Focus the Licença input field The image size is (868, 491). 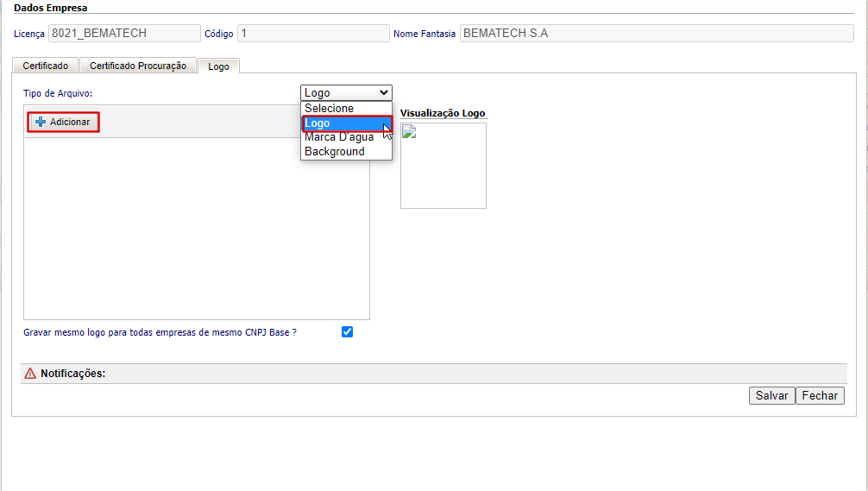coord(124,33)
